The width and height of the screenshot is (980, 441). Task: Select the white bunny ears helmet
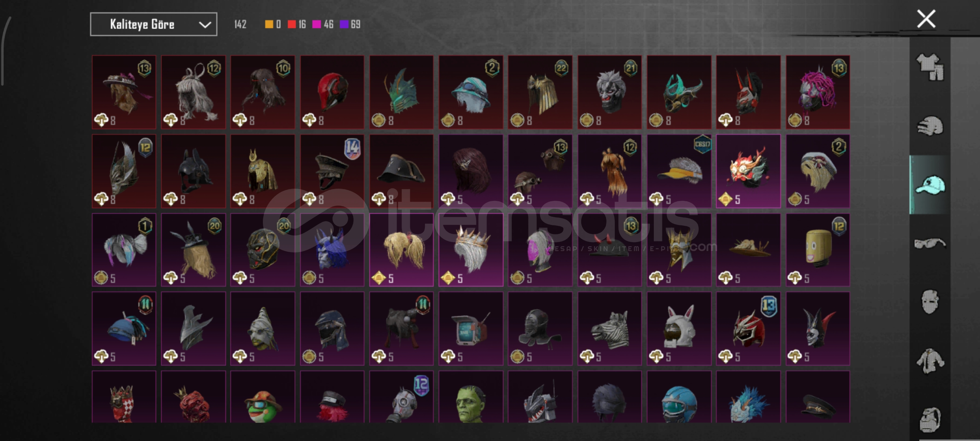(679, 328)
